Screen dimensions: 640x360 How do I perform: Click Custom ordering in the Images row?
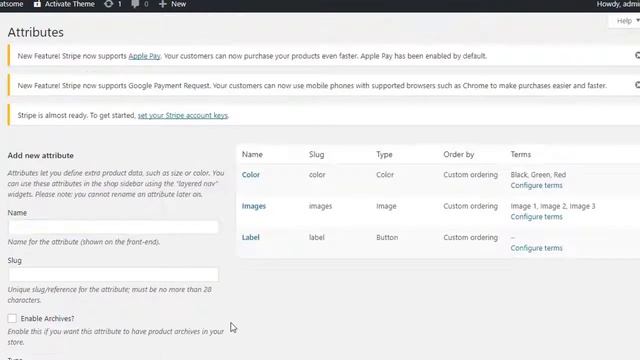pyautogui.click(x=471, y=206)
